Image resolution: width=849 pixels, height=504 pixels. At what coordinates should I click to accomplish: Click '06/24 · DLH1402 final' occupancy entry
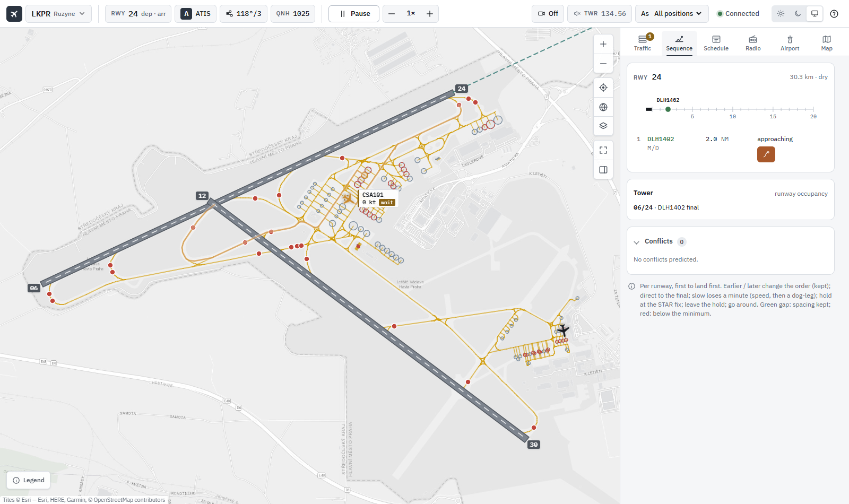[x=666, y=207]
